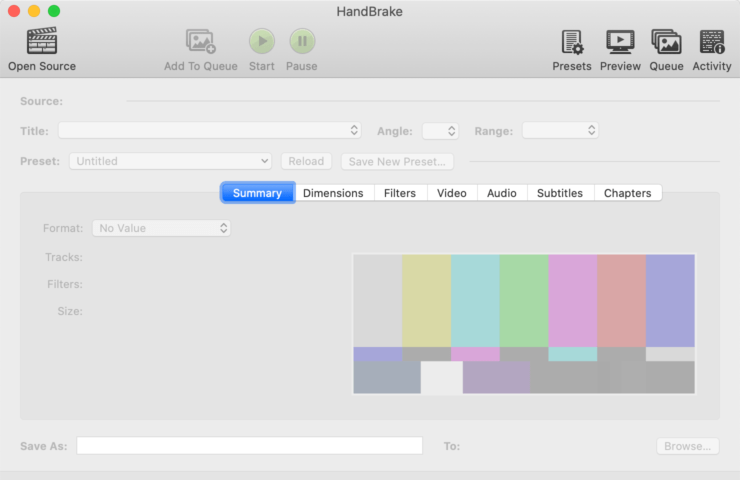
Task: Click the Reload preset button
Action: point(306,161)
